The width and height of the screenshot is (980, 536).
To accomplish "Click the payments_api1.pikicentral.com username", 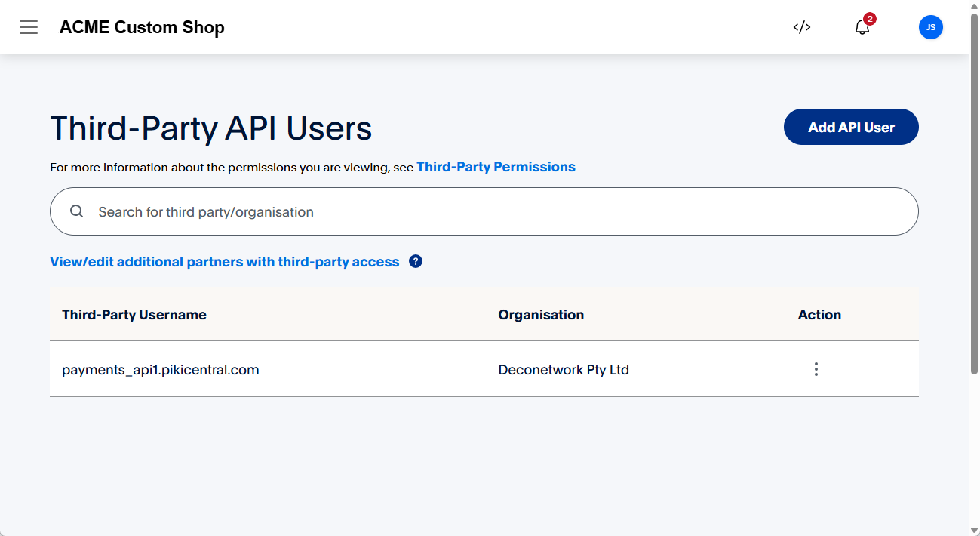I will click(160, 369).
